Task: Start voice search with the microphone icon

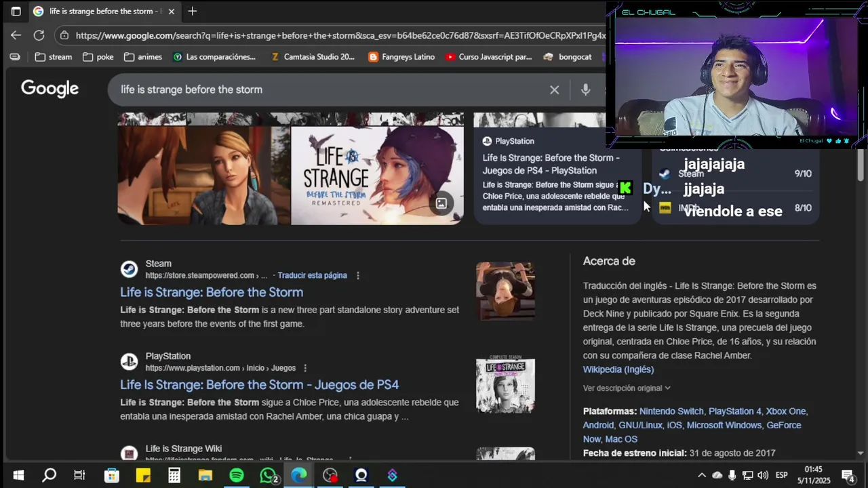Action: [585, 89]
